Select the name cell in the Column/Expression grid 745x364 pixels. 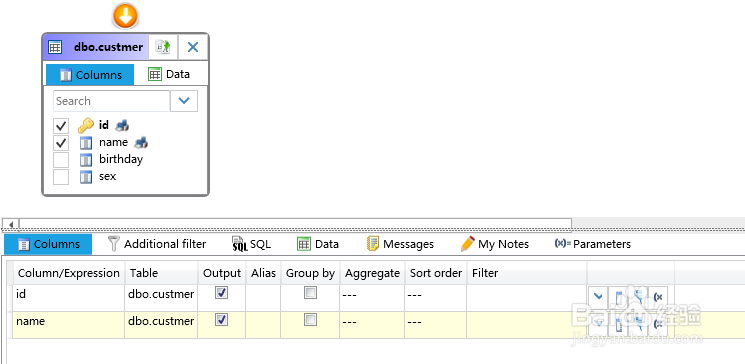point(68,325)
